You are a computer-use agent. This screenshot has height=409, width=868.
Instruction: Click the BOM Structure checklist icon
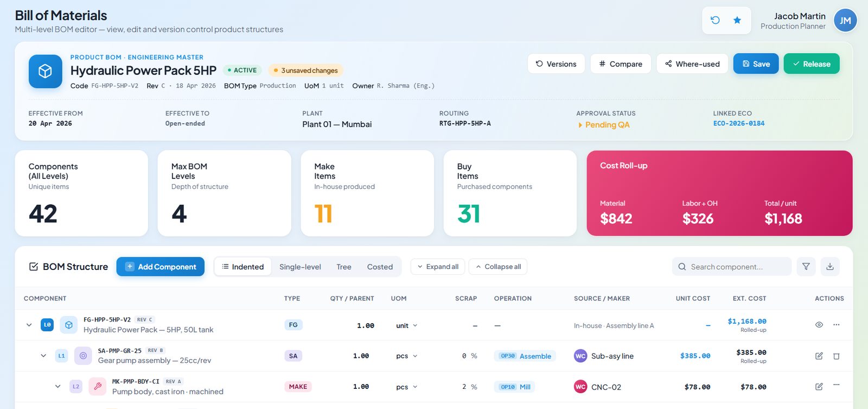(x=34, y=267)
